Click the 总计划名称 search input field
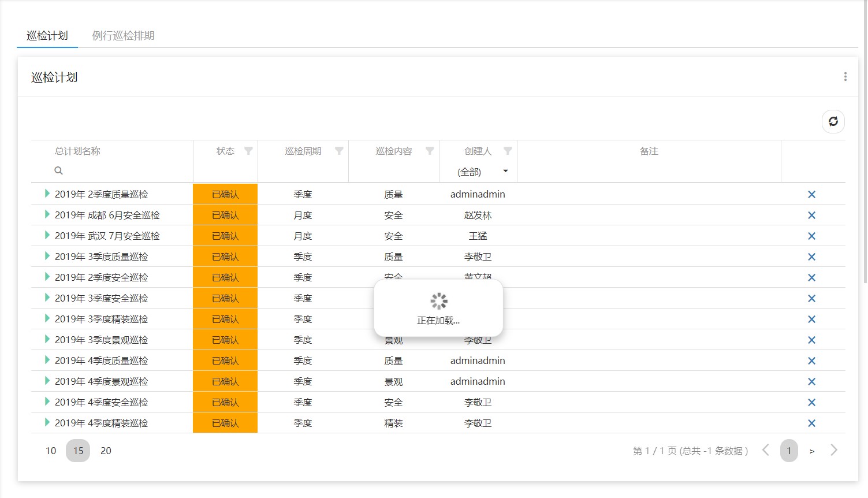Screen dimensions: 868x498 pos(121,171)
